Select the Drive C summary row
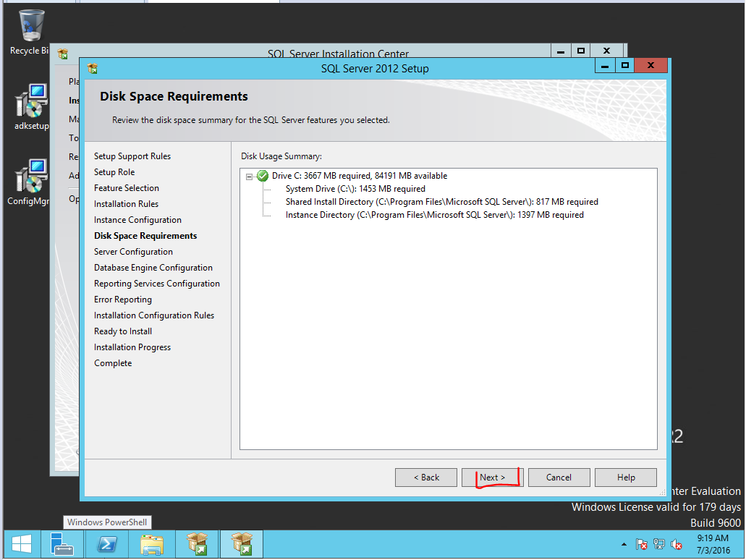The width and height of the screenshot is (746, 560). (360, 176)
